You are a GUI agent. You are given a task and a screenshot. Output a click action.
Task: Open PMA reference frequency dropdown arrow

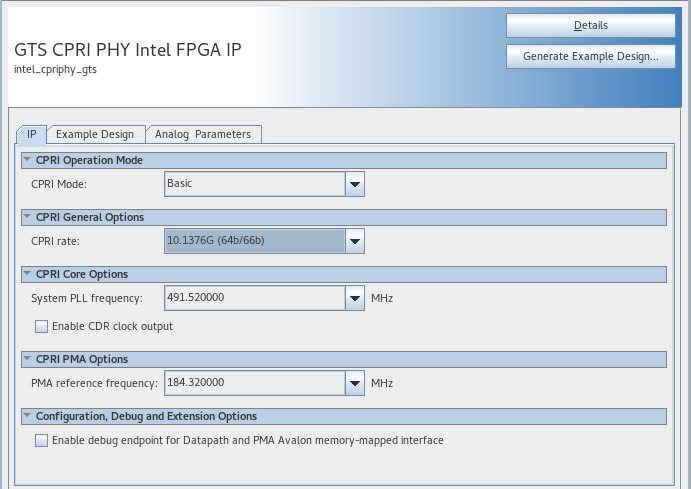pos(354,383)
